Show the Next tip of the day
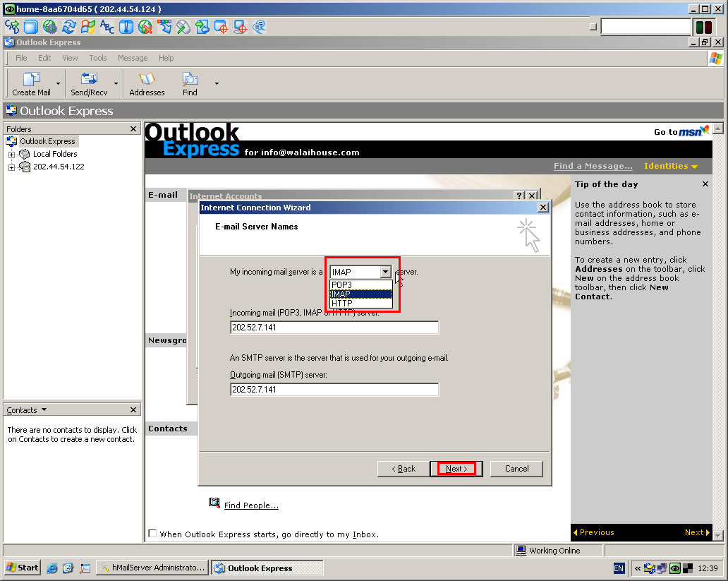Screen dimensions: 728x581 point(697,532)
